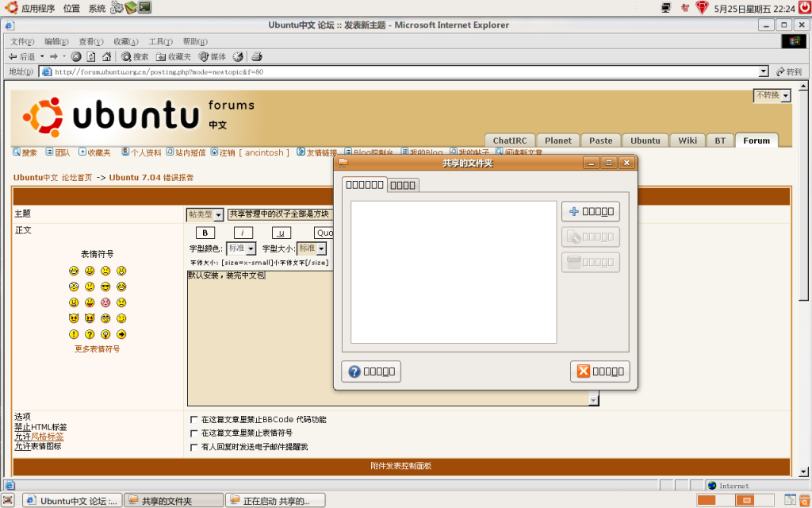The height and width of the screenshot is (508, 812).
Task: Open the 系统 menu in top panel
Action: tap(97, 8)
